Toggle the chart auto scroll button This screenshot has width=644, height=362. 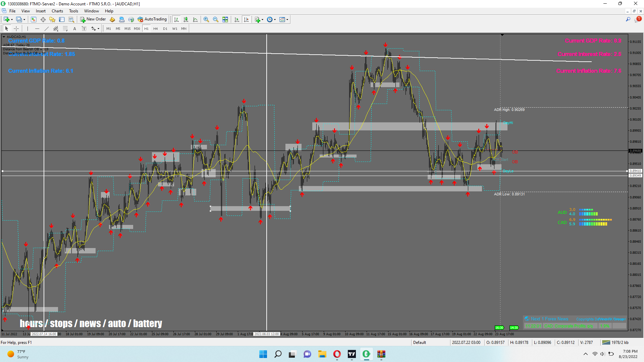(x=237, y=19)
